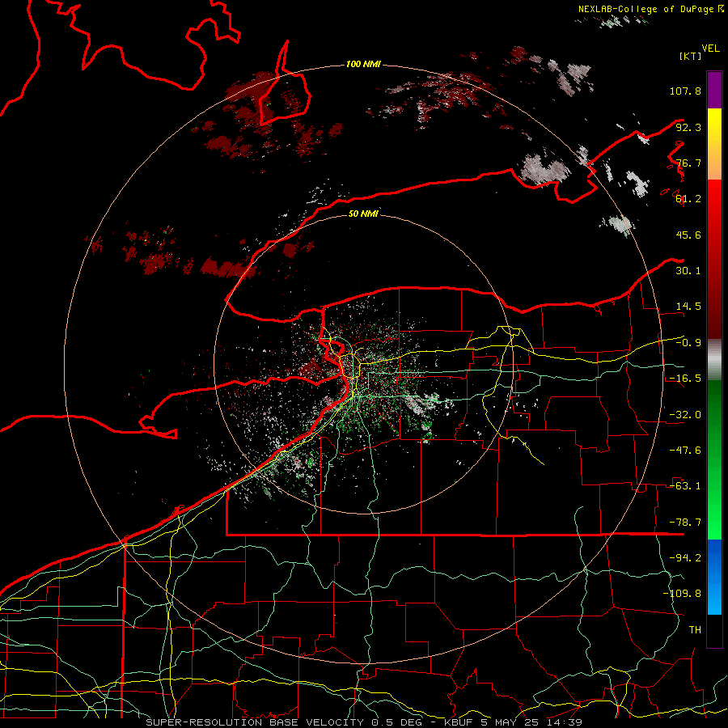Viewport: 728px width, 728px height.
Task: Click the gray near-zero segment of color bar
Action: [x=714, y=360]
